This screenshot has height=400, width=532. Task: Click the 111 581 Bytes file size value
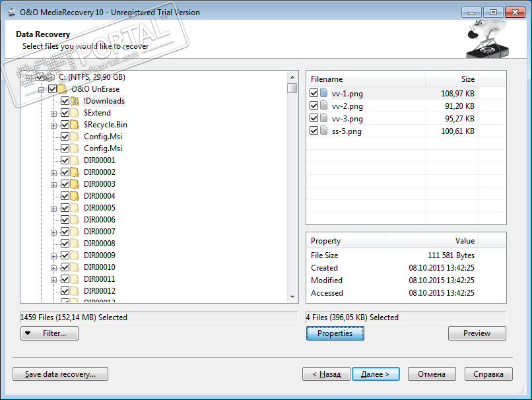point(451,255)
